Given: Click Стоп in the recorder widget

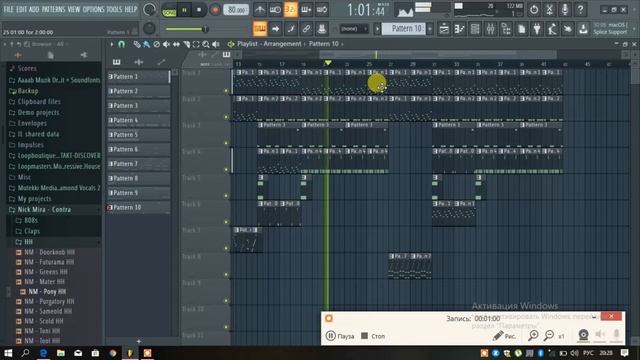Looking at the screenshot, I should 373,336.
